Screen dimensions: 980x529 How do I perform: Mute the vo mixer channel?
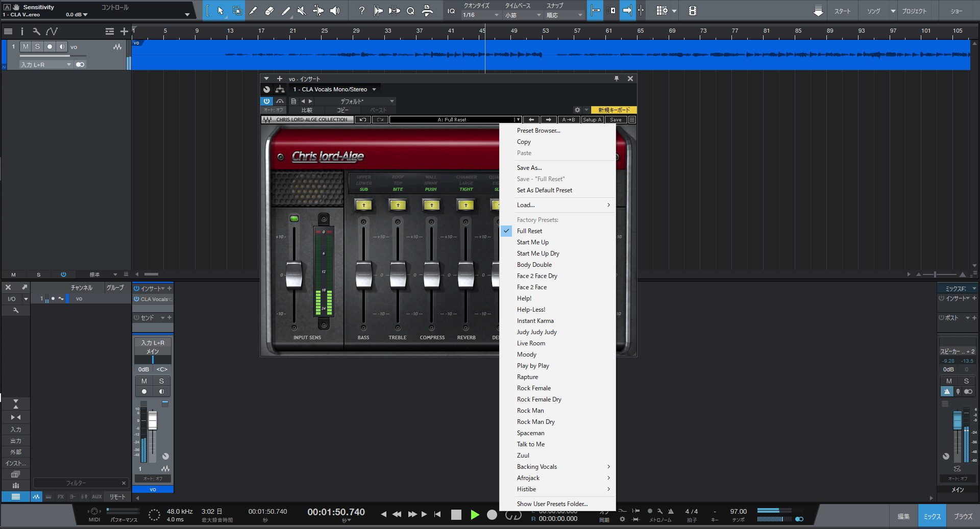pos(144,381)
